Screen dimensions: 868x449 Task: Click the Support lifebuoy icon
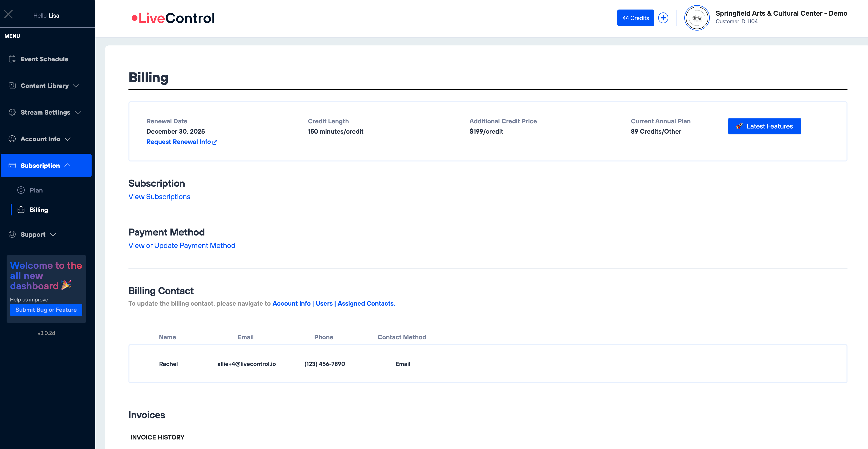click(x=12, y=234)
